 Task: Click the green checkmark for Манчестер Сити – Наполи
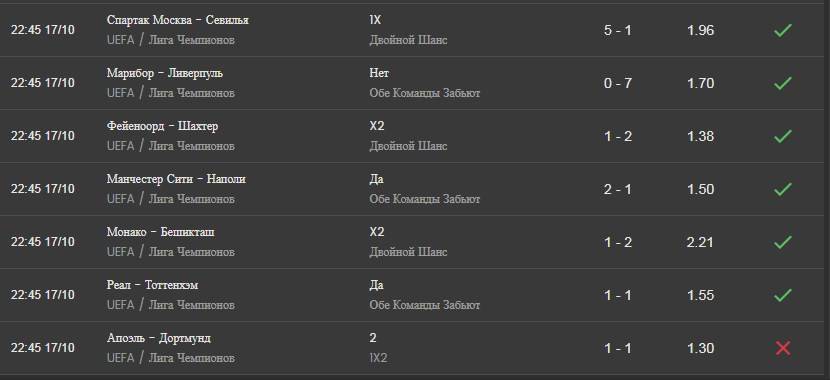(782, 189)
